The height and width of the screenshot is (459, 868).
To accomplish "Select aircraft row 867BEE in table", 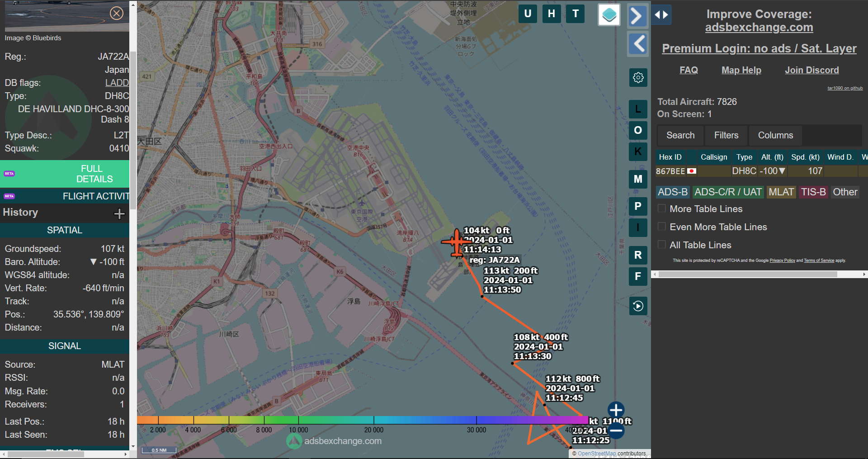I will [762, 171].
